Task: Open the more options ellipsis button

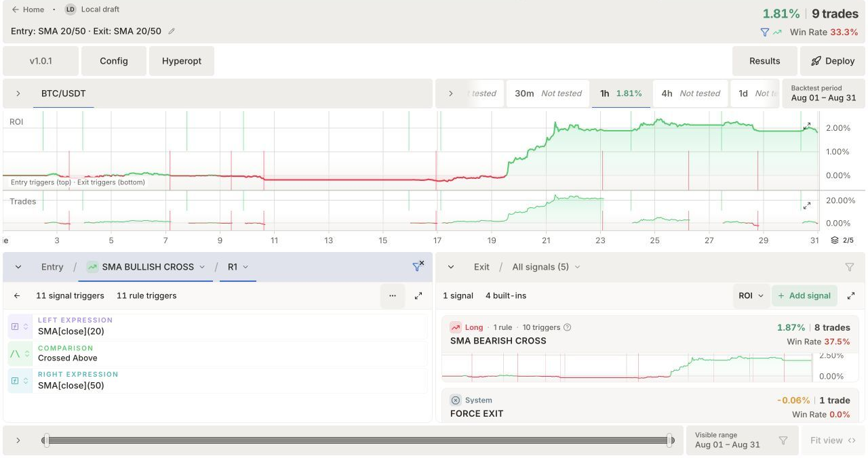Action: [x=393, y=295]
